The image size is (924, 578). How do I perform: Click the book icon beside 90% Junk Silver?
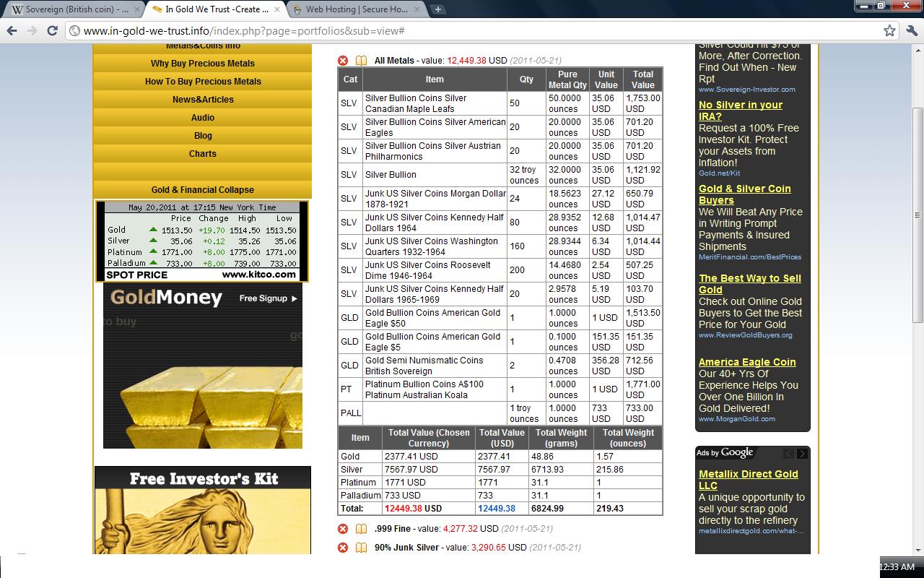coord(361,548)
